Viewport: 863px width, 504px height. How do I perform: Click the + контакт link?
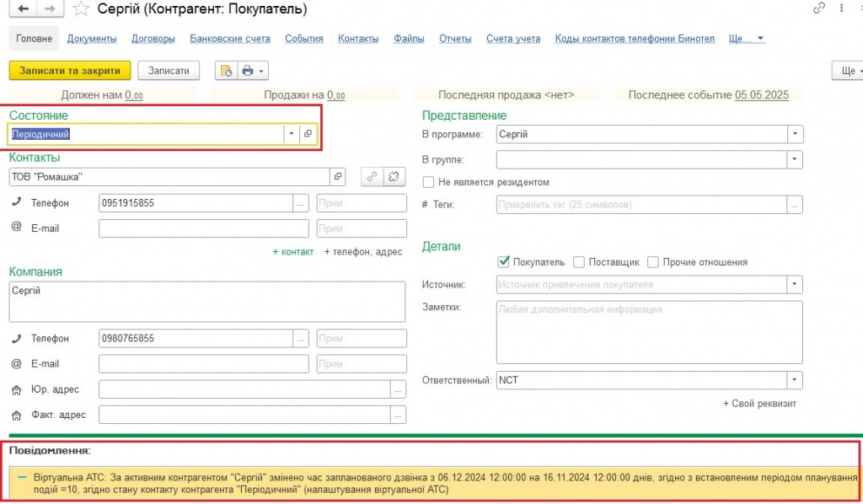pyautogui.click(x=292, y=252)
